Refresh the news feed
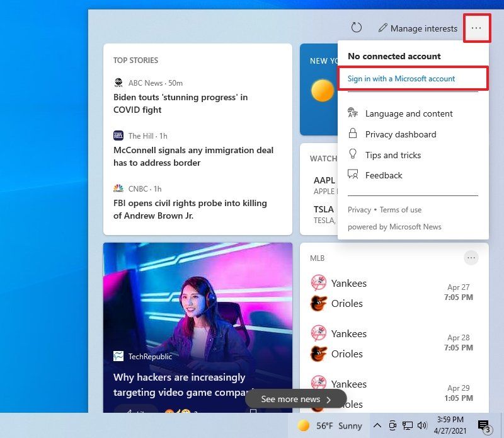The height and width of the screenshot is (438, 504). tap(357, 28)
